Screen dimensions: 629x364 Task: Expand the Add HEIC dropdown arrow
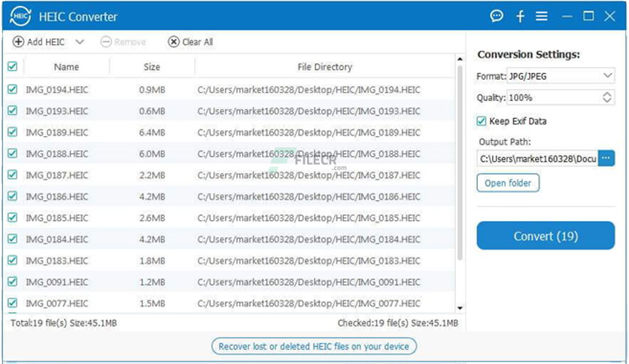[x=80, y=41]
